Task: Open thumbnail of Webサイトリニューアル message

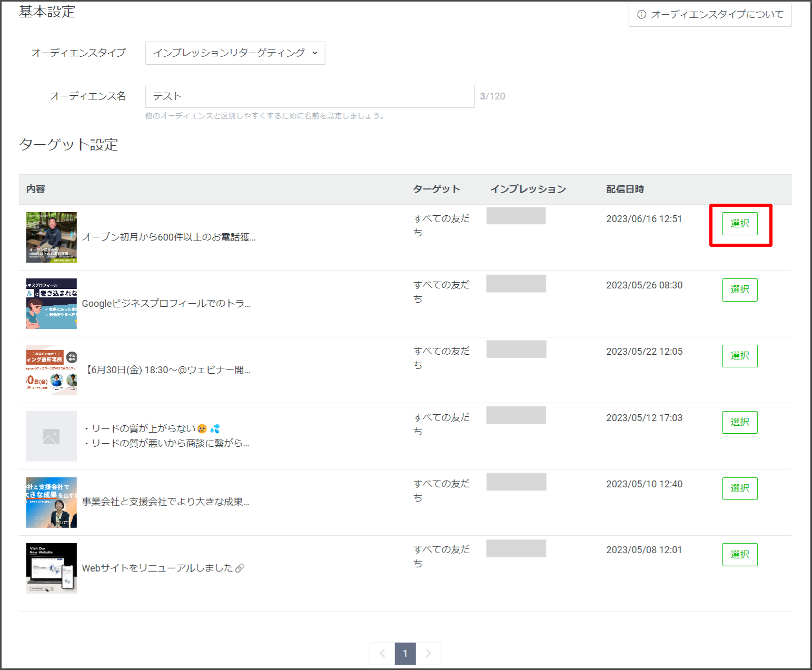Action: pos(52,568)
